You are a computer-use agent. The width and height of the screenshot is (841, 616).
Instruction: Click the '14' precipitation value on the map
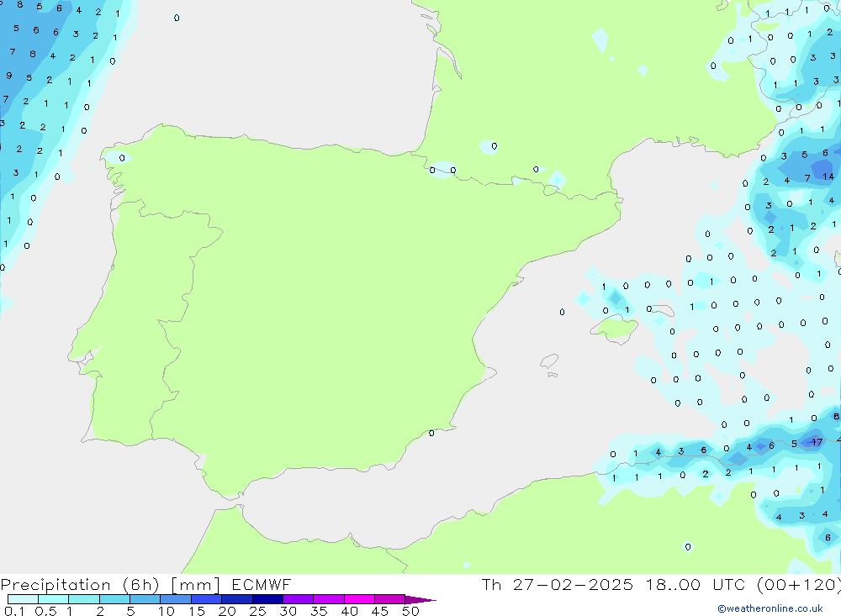click(x=828, y=176)
